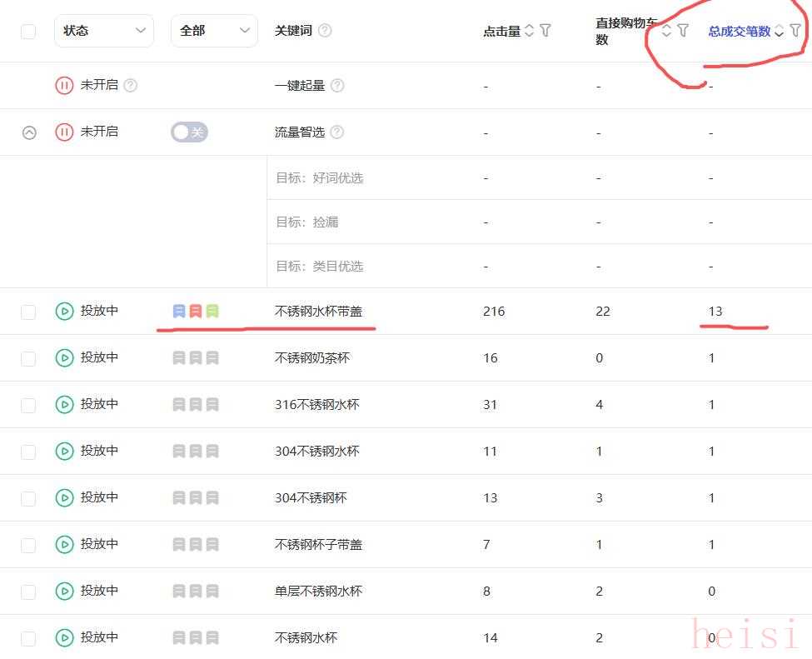Click filter icon for 总成交笔数 column
Screen dimensions: 812x659
(x=795, y=31)
